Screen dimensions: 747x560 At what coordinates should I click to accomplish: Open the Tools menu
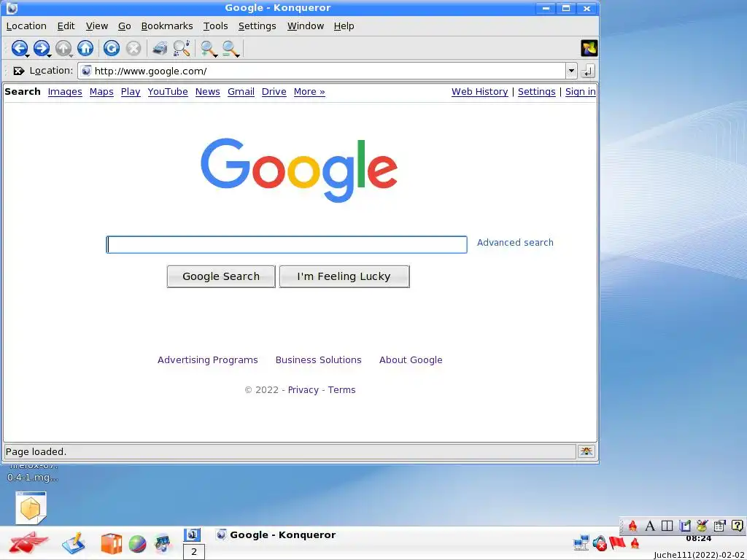[x=215, y=26]
